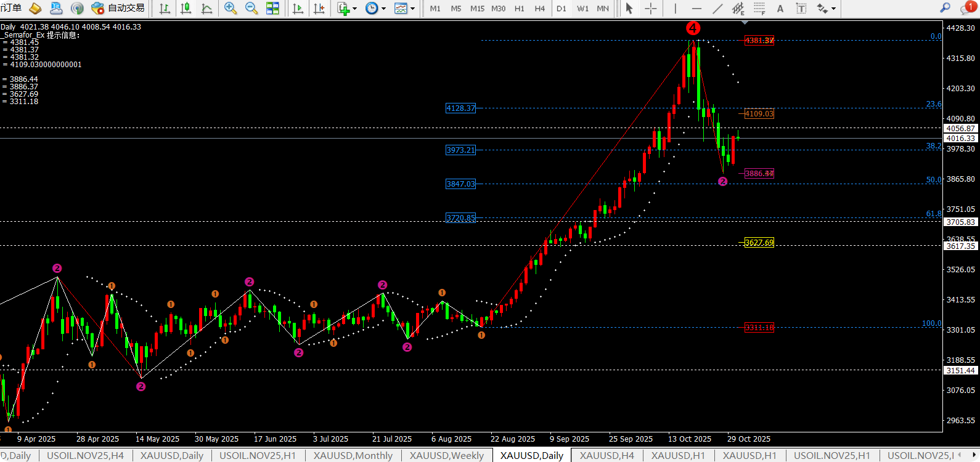The image size is (980, 462).
Task: Pick the trendline drawing tool
Action: [717, 9]
